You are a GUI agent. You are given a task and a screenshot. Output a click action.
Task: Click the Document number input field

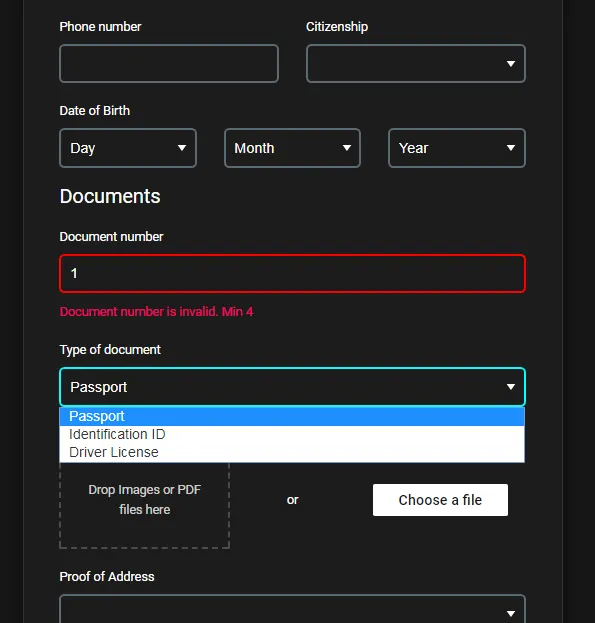click(292, 273)
